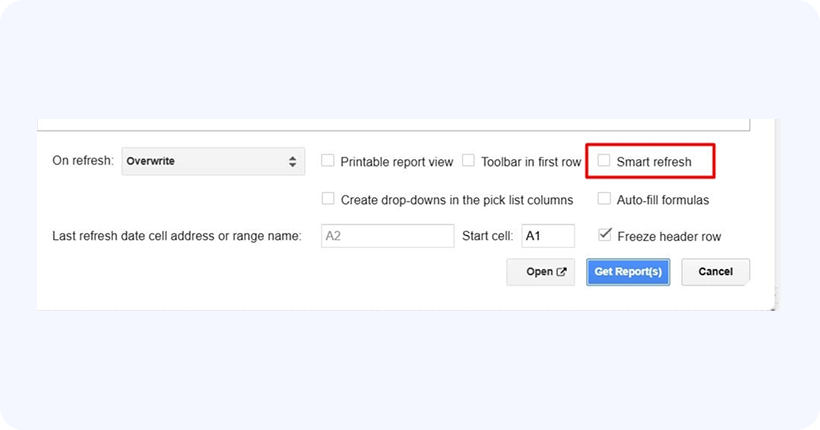The width and height of the screenshot is (820, 430).
Task: Enable Create drop-downs in pick list columns
Action: pos(328,199)
